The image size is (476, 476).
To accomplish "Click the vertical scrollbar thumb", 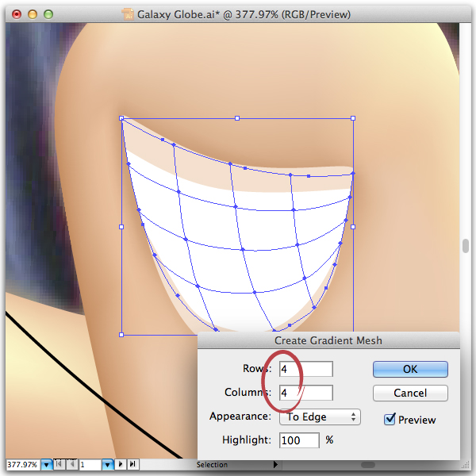I will tap(466, 246).
